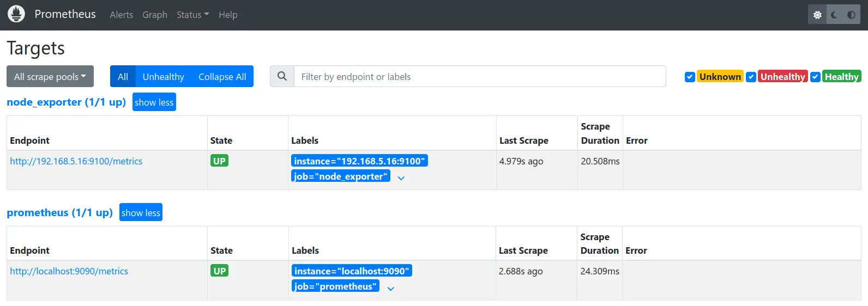Focus the filter by endpoint or labels field
Viewport: 868px width, 306px height.
tap(480, 76)
